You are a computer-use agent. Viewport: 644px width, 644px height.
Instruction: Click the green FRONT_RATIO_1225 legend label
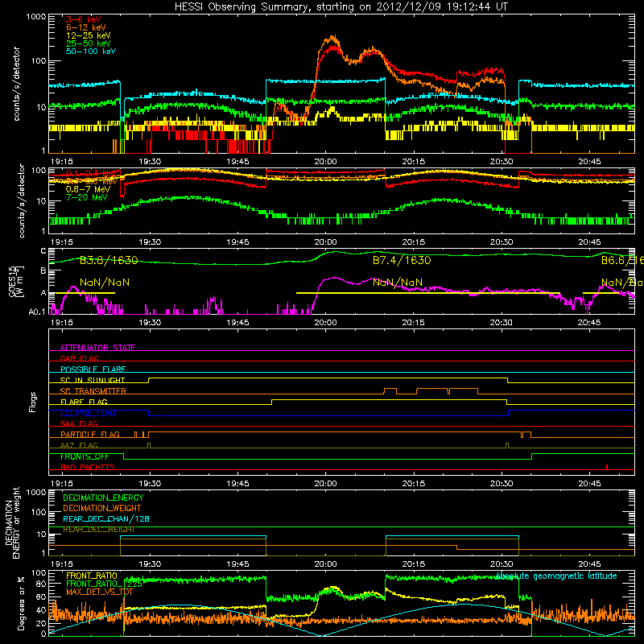coord(104,584)
